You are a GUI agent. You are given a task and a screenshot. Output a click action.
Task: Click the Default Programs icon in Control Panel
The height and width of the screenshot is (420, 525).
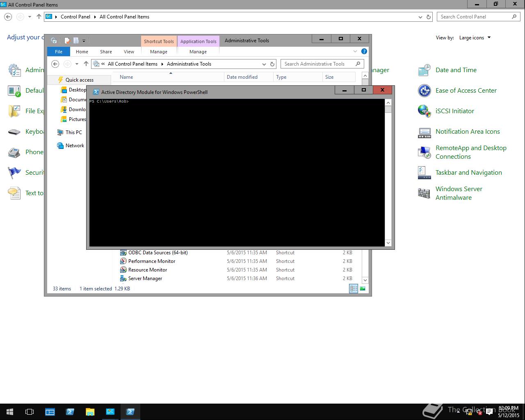[14, 91]
